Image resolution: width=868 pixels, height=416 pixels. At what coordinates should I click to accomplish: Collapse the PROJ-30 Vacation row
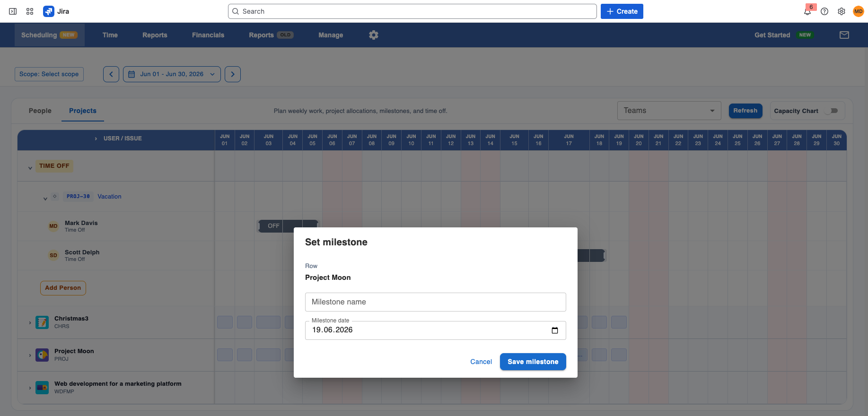[45, 199]
